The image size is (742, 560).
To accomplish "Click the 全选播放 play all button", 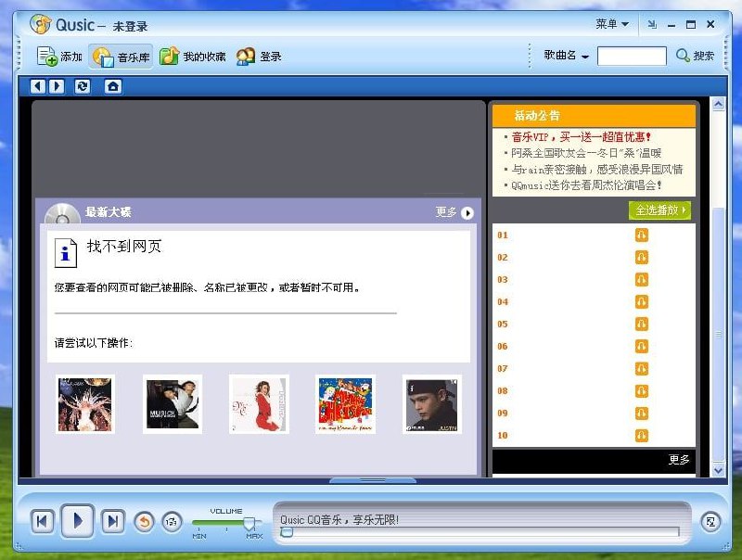I will (659, 210).
